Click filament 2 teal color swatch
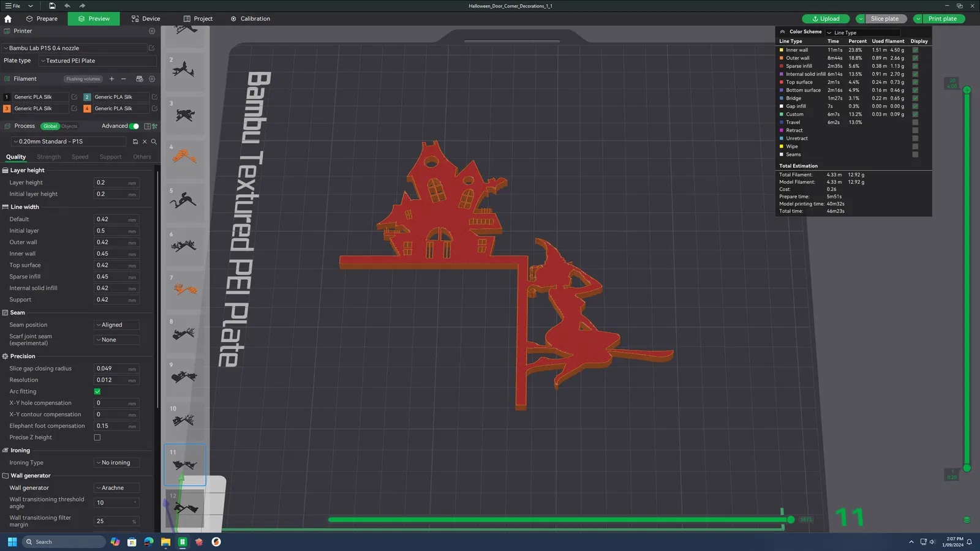This screenshot has width=980, height=551. tap(87, 97)
